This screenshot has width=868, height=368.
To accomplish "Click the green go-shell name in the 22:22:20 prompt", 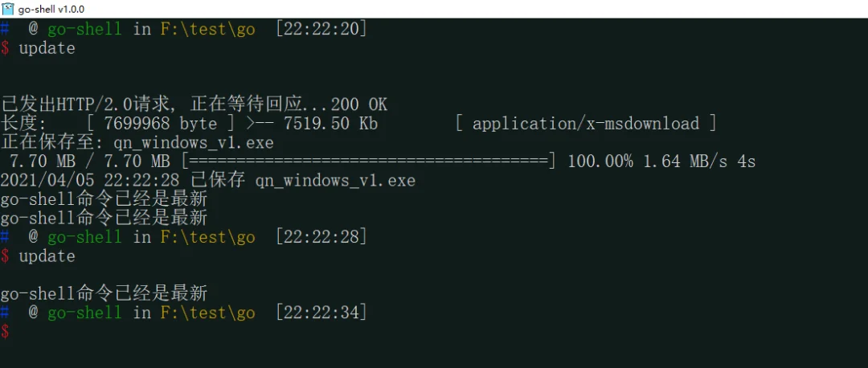I will (x=84, y=30).
